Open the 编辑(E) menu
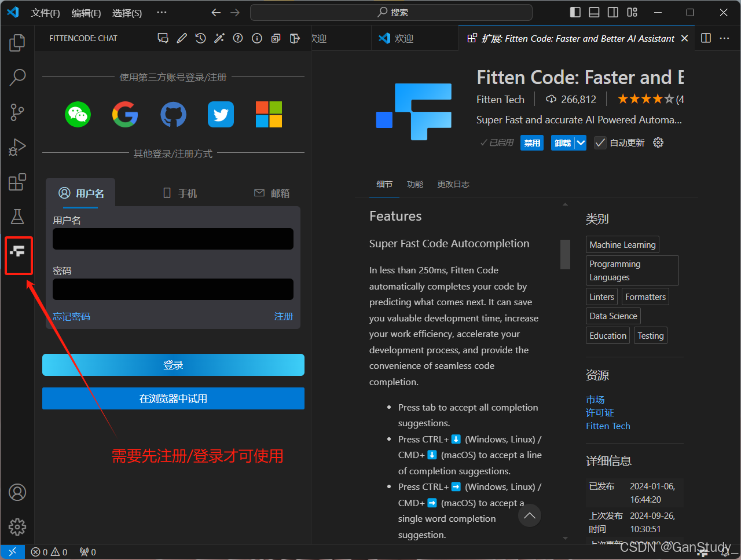 pyautogui.click(x=86, y=13)
